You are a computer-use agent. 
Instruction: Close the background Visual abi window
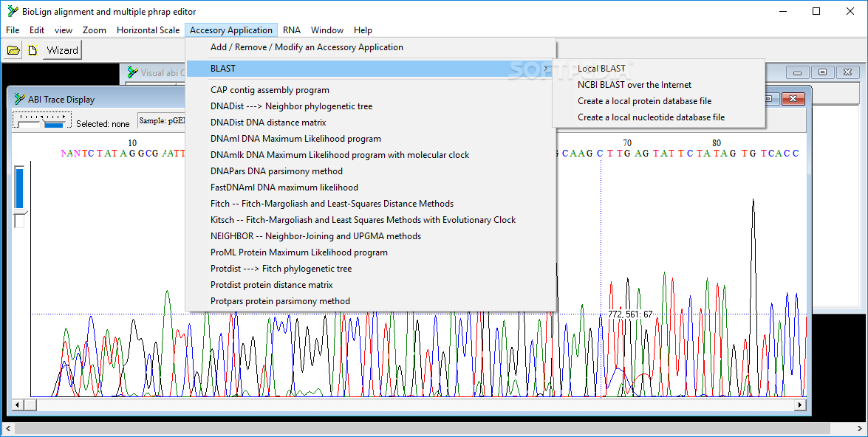tap(847, 72)
